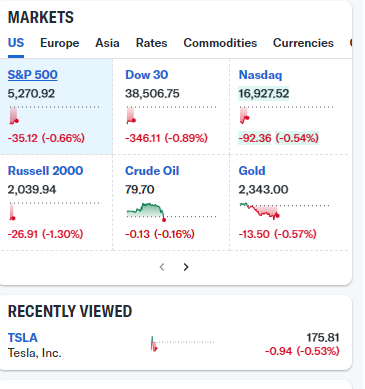Select the US markets tab
365x389 pixels.
[16, 43]
